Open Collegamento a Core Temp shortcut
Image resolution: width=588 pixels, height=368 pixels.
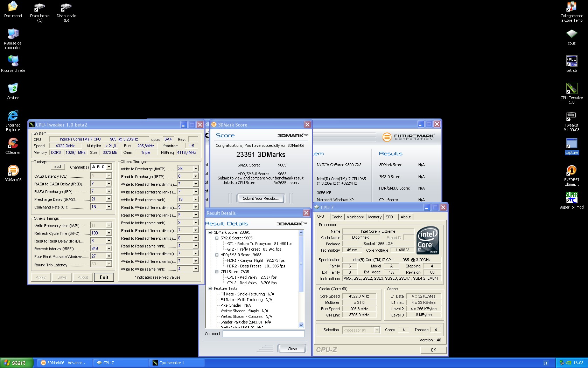point(572,12)
